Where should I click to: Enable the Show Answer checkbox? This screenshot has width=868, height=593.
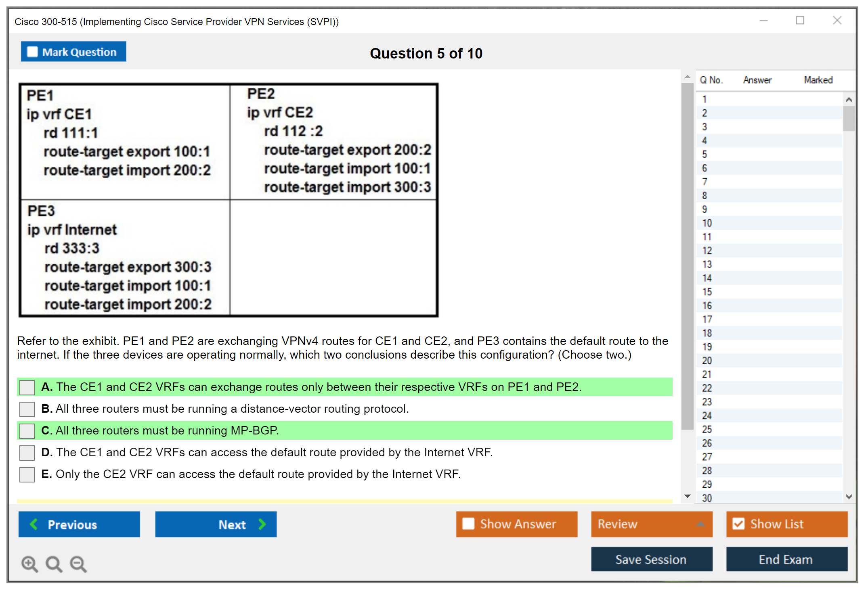(x=468, y=524)
